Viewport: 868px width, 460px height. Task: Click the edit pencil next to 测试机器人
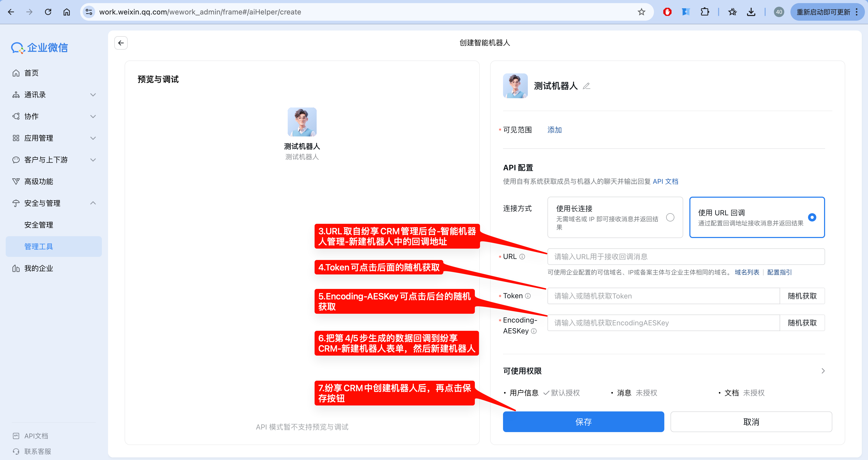(x=586, y=86)
